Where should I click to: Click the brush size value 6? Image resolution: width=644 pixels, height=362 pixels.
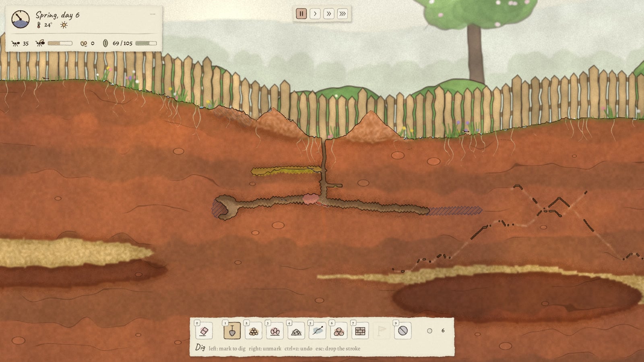(x=443, y=331)
